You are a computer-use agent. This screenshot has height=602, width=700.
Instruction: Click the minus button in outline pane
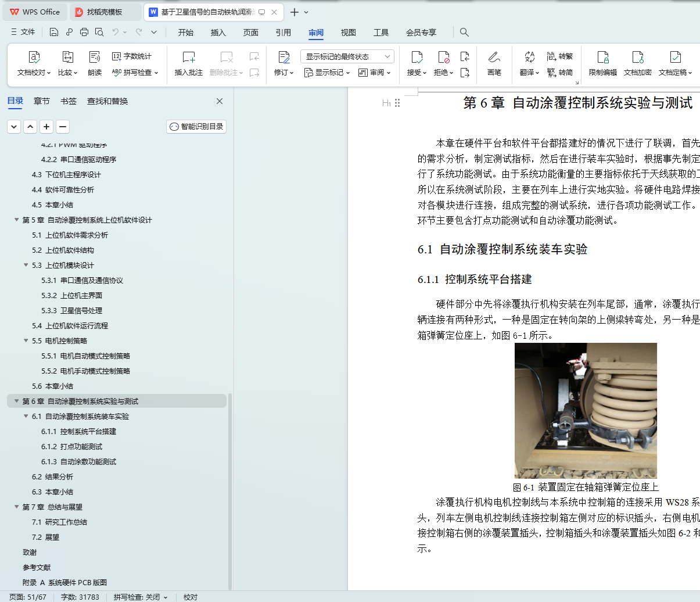[x=63, y=126]
